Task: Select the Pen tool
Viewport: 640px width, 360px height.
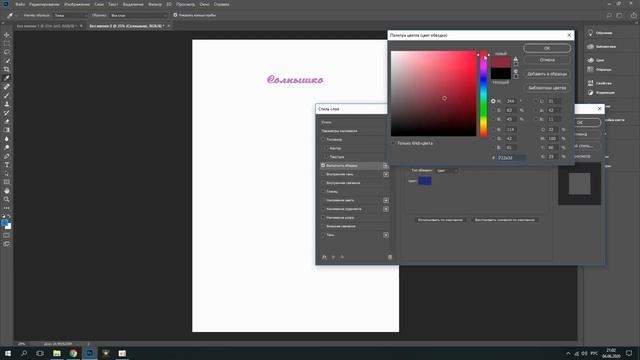Action: (x=7, y=156)
